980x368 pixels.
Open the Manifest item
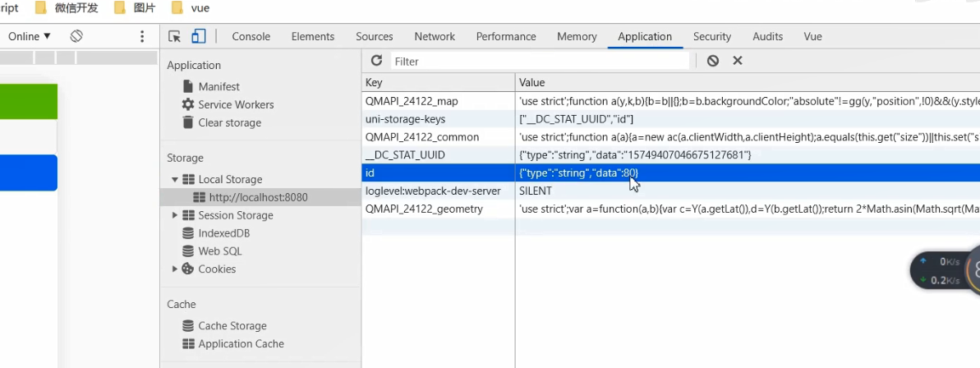click(x=219, y=86)
